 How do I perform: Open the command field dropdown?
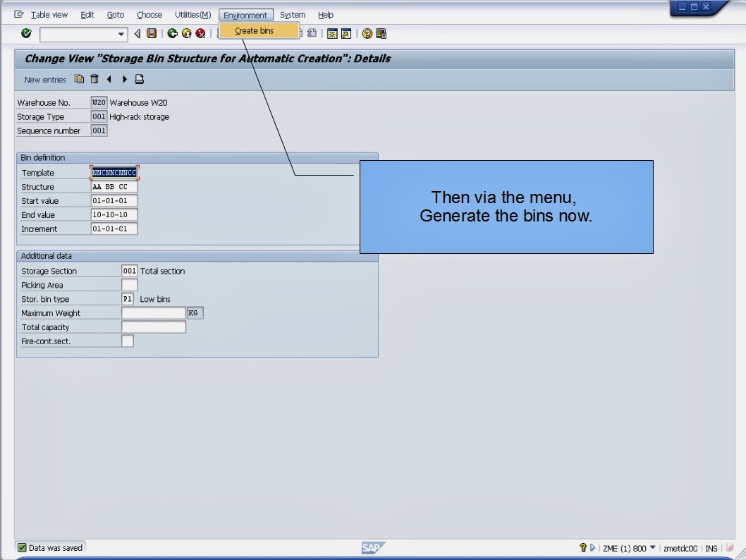click(121, 34)
